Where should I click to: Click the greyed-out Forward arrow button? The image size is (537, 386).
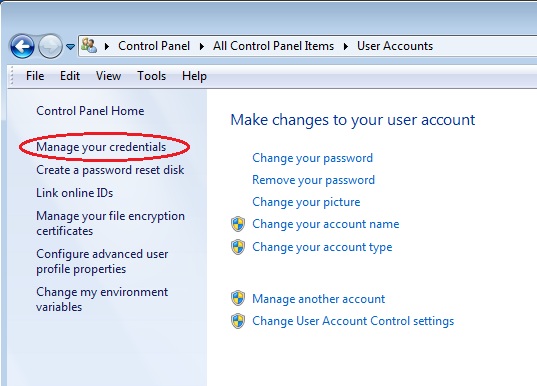tap(50, 46)
